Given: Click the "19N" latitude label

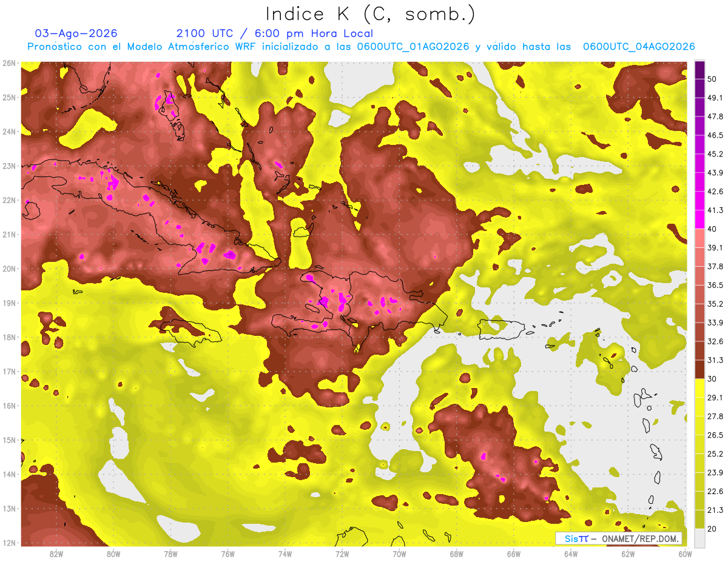Looking at the screenshot, I should [x=8, y=303].
